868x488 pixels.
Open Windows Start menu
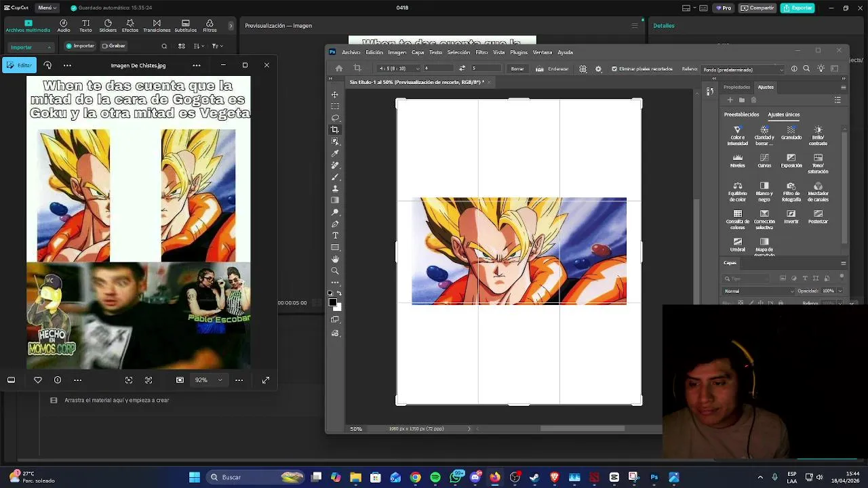click(x=195, y=477)
